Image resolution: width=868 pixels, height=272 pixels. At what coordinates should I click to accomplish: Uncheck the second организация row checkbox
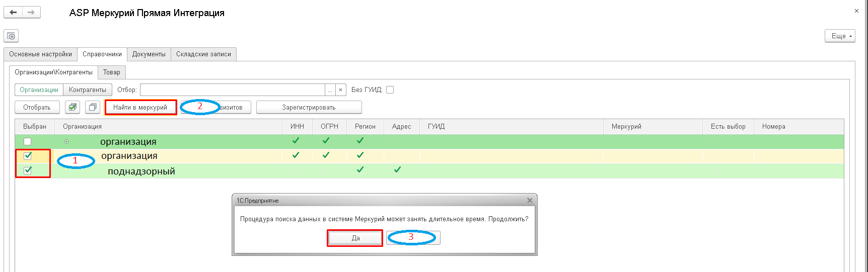(x=28, y=156)
